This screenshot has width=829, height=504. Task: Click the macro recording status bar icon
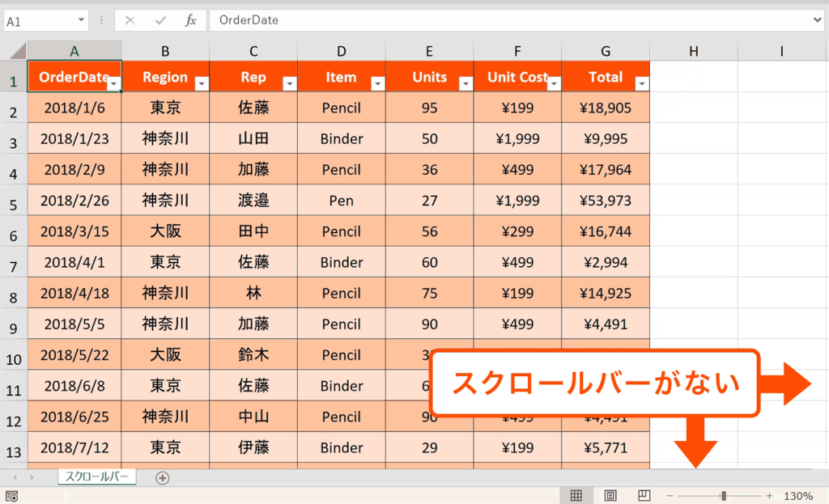[x=11, y=496]
